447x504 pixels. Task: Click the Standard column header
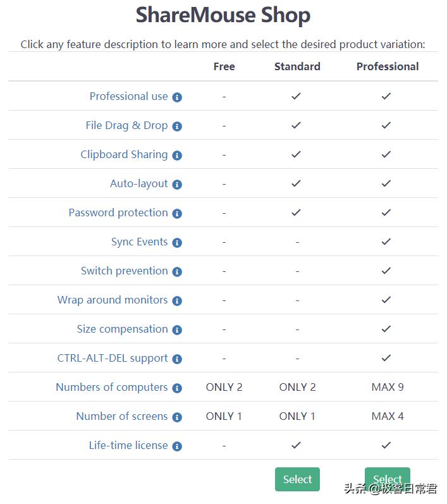pyautogui.click(x=297, y=66)
